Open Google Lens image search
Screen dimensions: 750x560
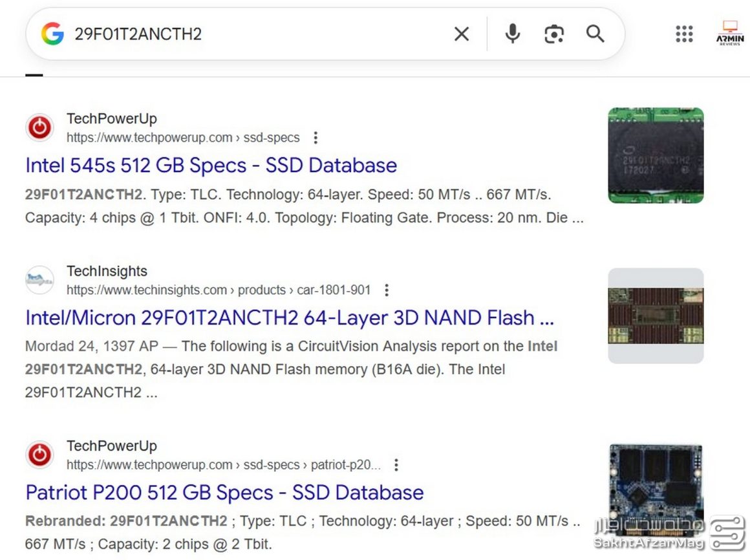pos(553,34)
